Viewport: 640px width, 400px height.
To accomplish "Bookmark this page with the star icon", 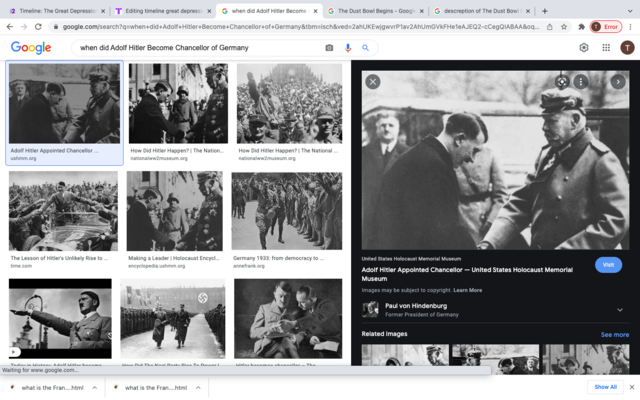I will point(564,27).
